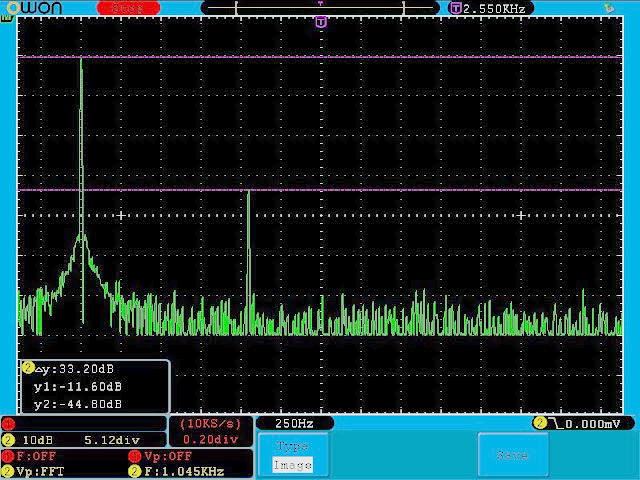The width and height of the screenshot is (640, 480).
Task: Click the y1:-11.60dB cursor value
Action: (78, 386)
